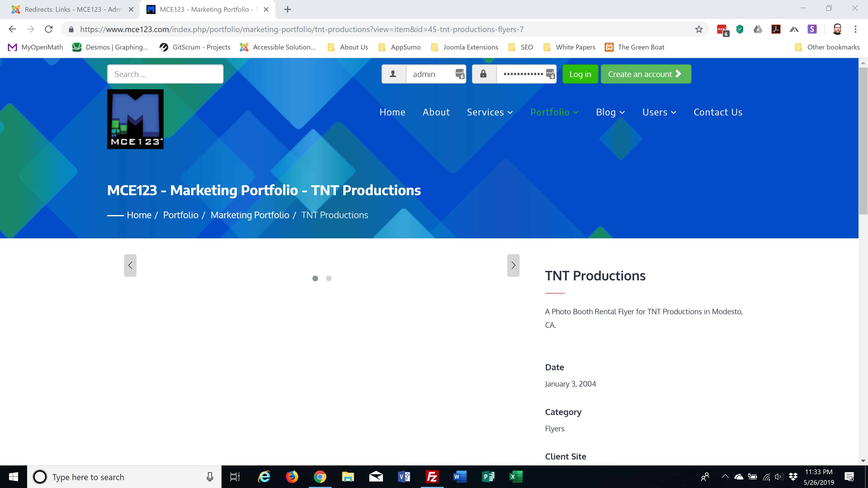This screenshot has width=868, height=488.
Task: Close the MCE123 Marketing Portfolio tab
Action: pyautogui.click(x=266, y=9)
